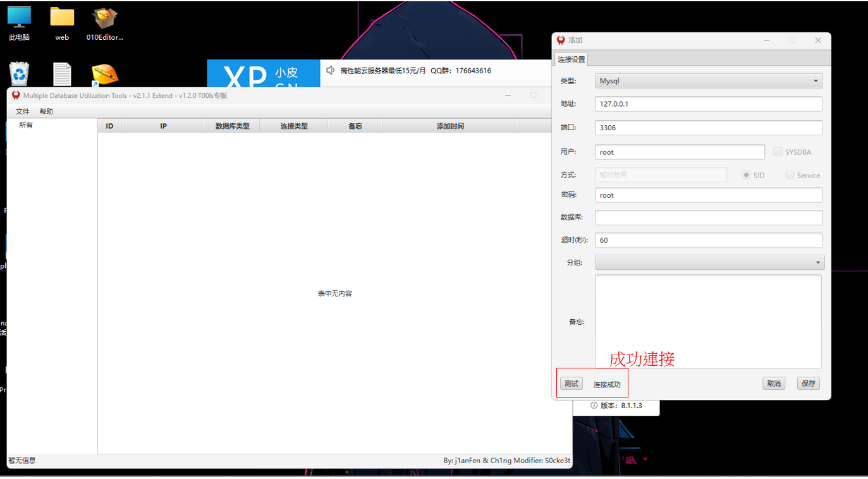Click the speaker icon in XP小皮 banner
Viewport: 868px width, 479px height.
pos(330,70)
